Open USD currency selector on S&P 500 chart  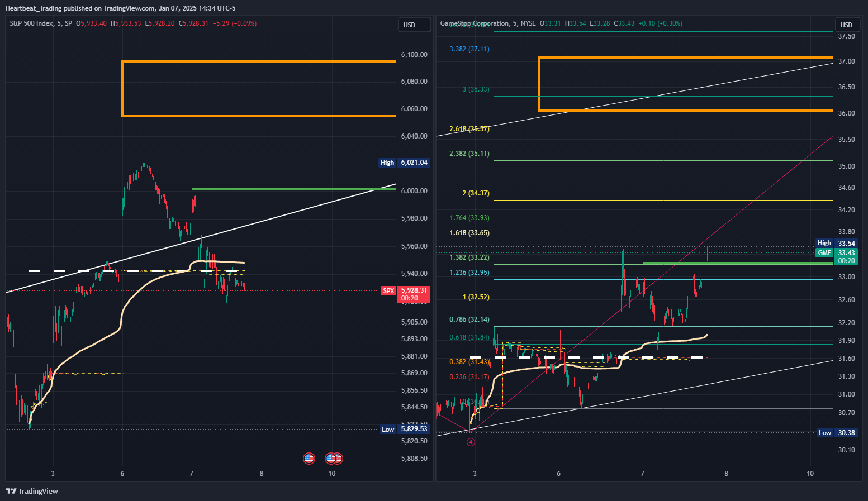pyautogui.click(x=414, y=25)
